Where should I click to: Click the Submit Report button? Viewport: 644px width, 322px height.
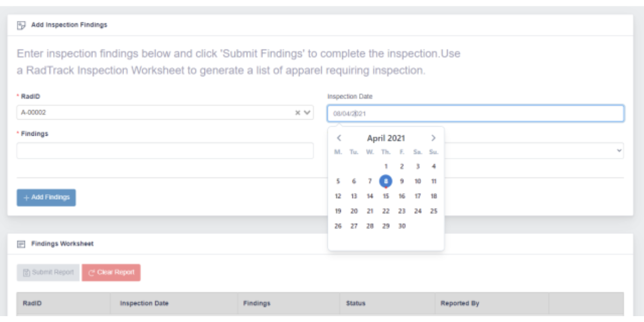tap(48, 273)
